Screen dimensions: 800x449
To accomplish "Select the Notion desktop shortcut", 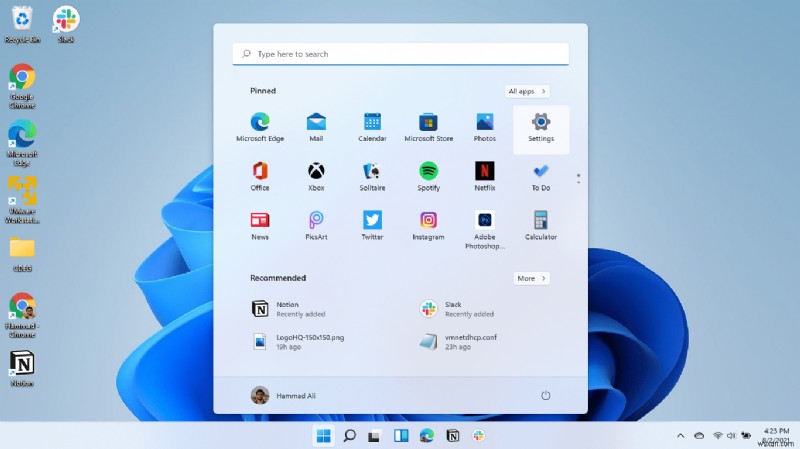I will [22, 368].
